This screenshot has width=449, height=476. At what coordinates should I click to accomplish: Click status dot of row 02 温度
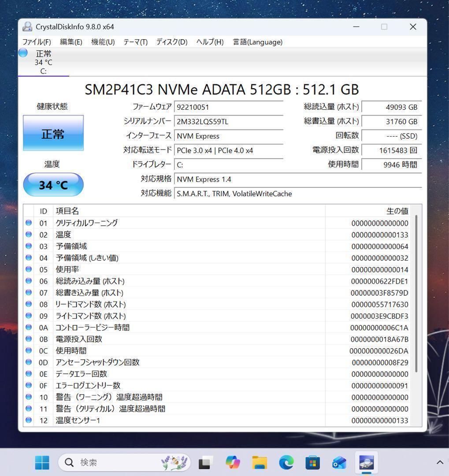(29, 234)
